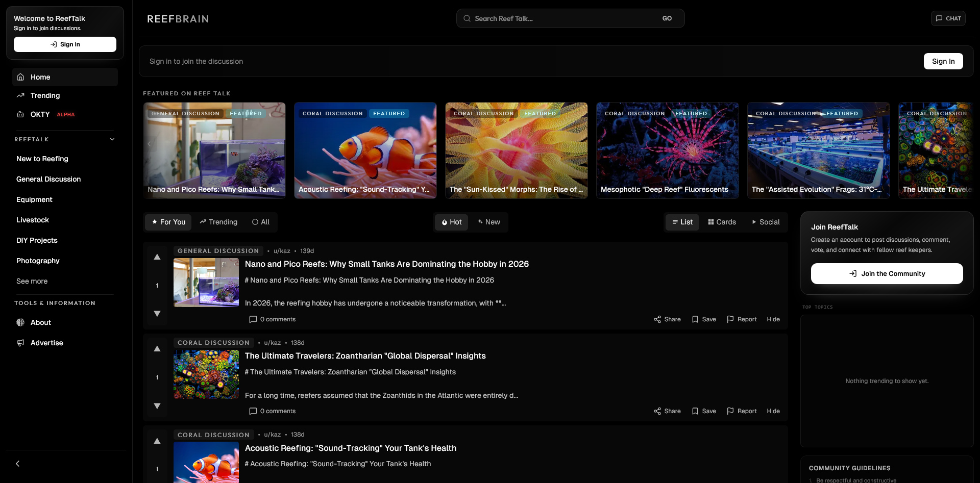The height and width of the screenshot is (483, 980).
Task: Open featured card Nano and Pico Reefs
Action: tap(214, 150)
